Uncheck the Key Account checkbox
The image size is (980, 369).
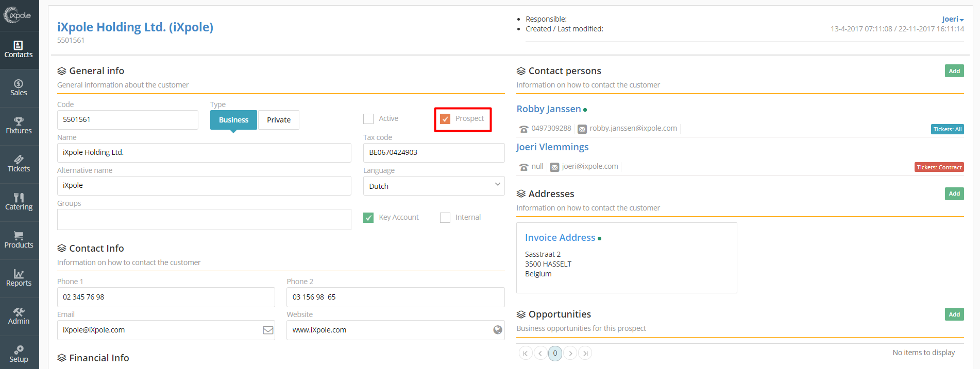tap(368, 218)
